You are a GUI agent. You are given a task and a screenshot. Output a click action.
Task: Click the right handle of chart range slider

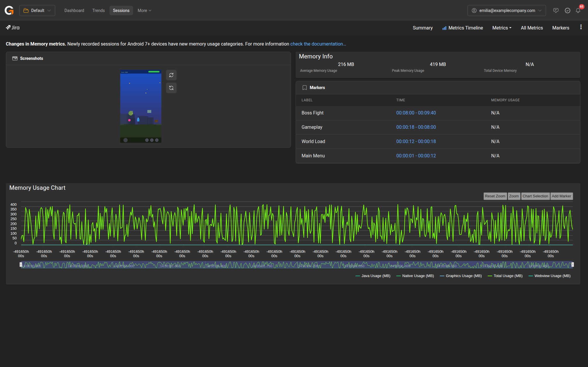point(573,265)
